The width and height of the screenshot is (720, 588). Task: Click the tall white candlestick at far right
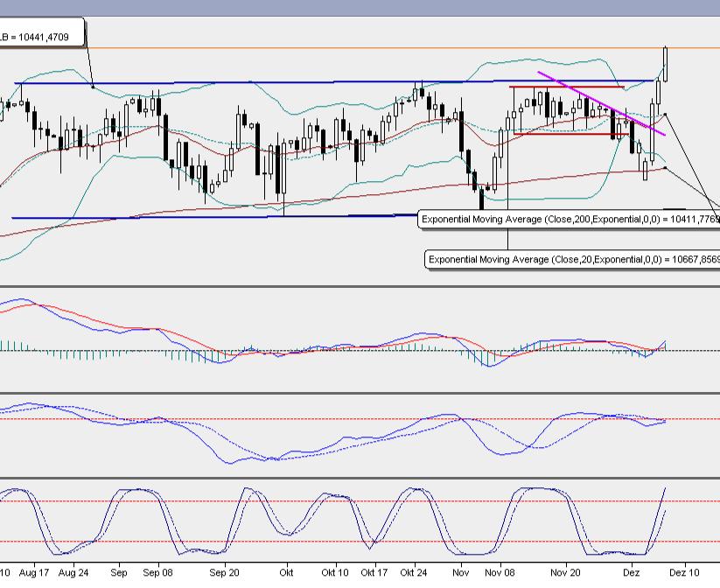click(x=665, y=66)
